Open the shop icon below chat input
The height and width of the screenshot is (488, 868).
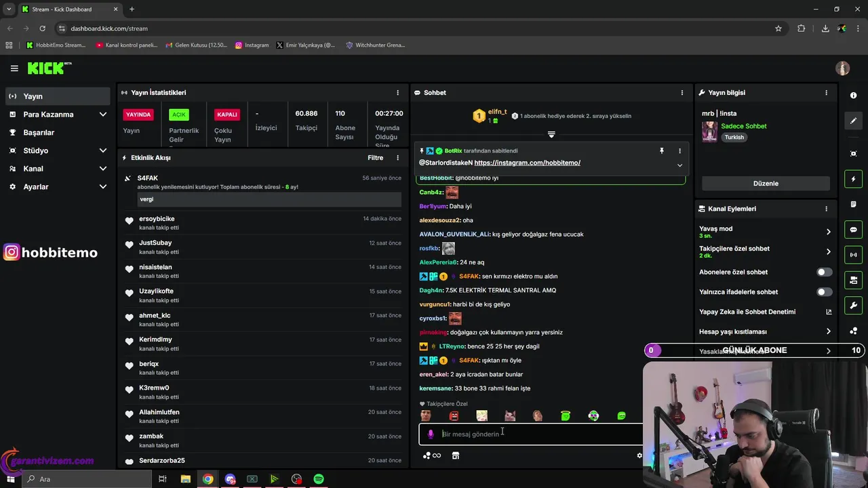coord(456,455)
